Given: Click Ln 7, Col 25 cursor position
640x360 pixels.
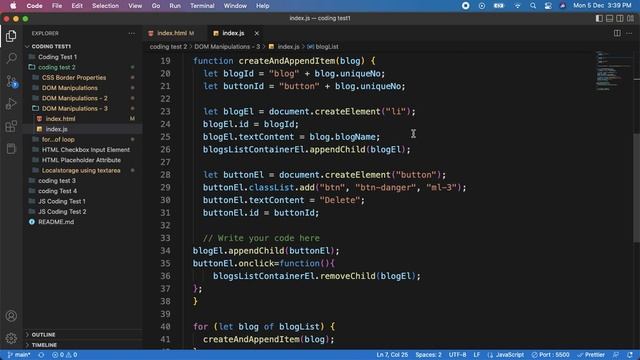Looking at the screenshot, I should coord(392,355).
